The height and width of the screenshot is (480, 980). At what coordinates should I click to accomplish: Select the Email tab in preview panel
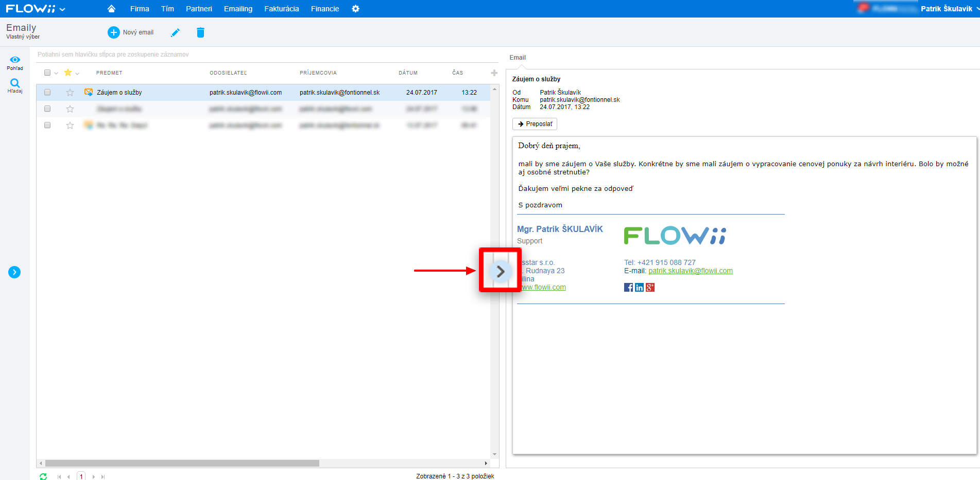click(x=518, y=58)
